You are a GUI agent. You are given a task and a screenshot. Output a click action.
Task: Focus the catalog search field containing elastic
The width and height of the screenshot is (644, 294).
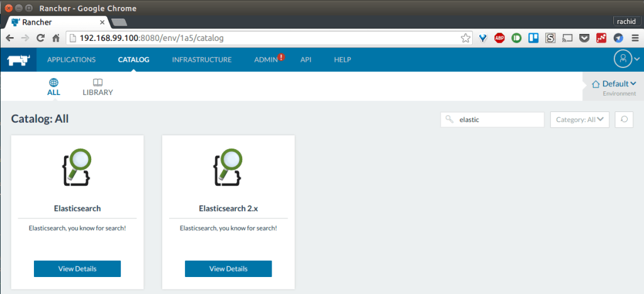click(x=492, y=119)
